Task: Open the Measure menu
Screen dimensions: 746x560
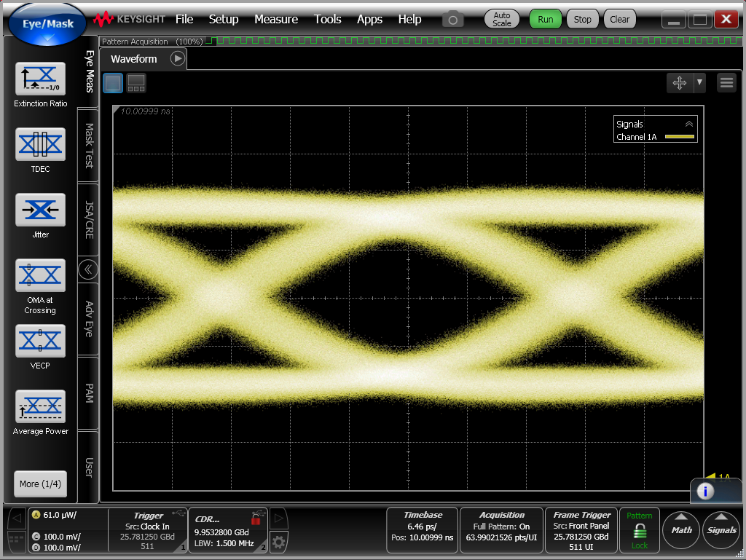Action: coord(276,19)
